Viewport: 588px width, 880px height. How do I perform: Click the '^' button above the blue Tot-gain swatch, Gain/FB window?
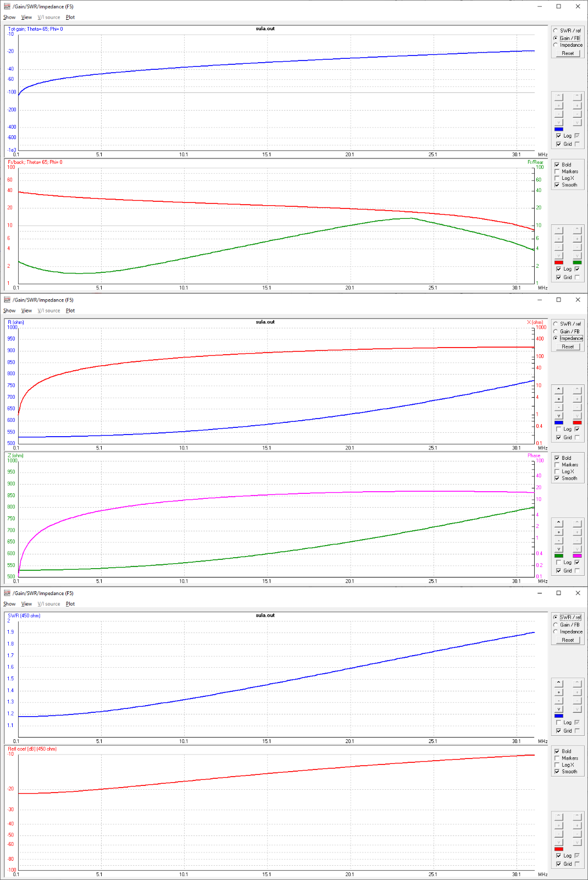coord(559,97)
